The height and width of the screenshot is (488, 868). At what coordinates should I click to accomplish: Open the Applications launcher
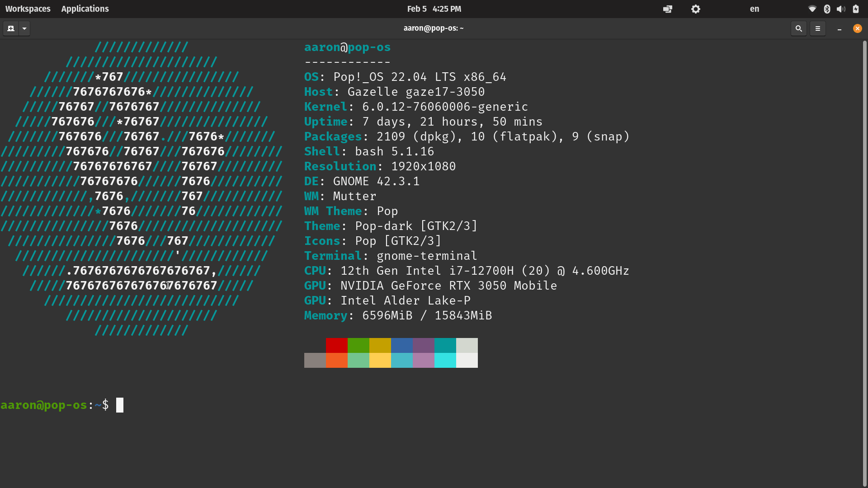pyautogui.click(x=85, y=9)
